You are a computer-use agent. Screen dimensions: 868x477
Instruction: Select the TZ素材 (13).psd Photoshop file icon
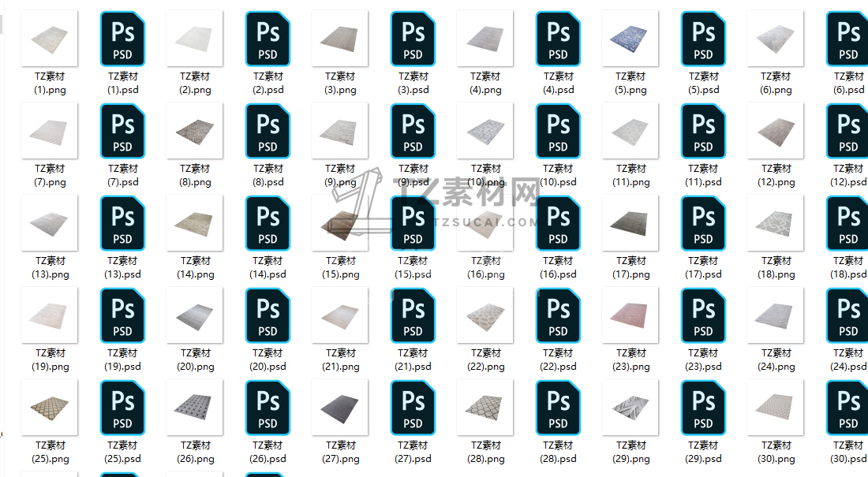[x=122, y=224]
